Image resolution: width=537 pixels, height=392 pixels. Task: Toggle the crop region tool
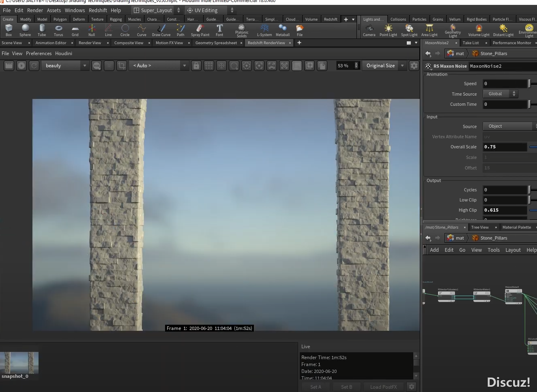coord(122,66)
